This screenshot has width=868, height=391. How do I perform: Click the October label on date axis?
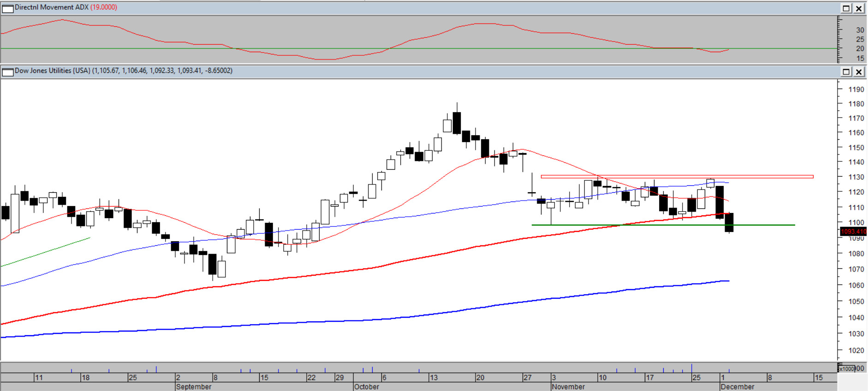pyautogui.click(x=367, y=387)
